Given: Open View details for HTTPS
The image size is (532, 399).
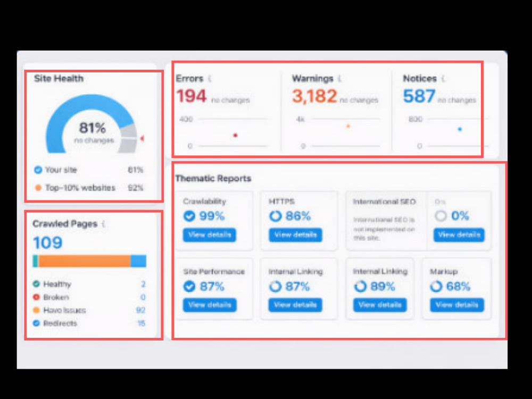Looking at the screenshot, I should pyautogui.click(x=295, y=235).
